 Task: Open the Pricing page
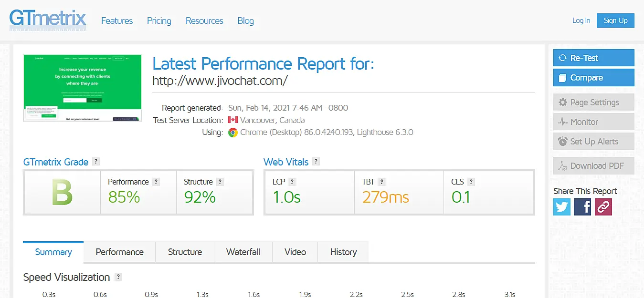(x=158, y=21)
